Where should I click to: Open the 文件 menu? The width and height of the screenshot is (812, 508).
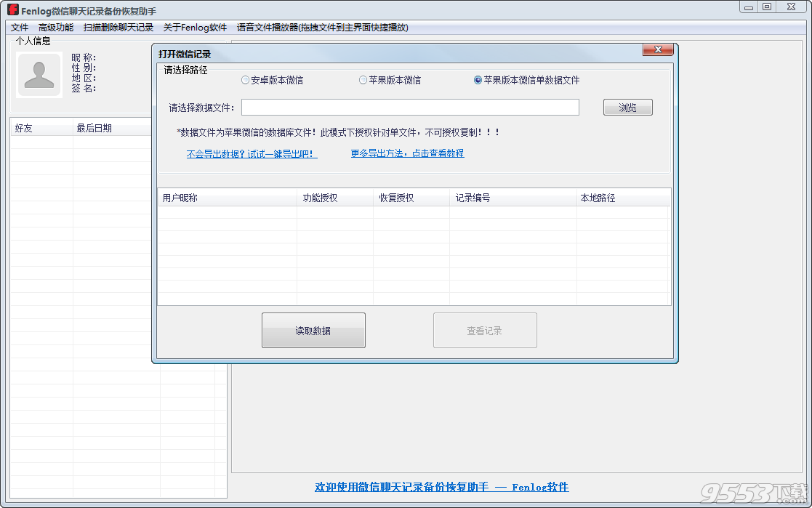tap(19, 27)
